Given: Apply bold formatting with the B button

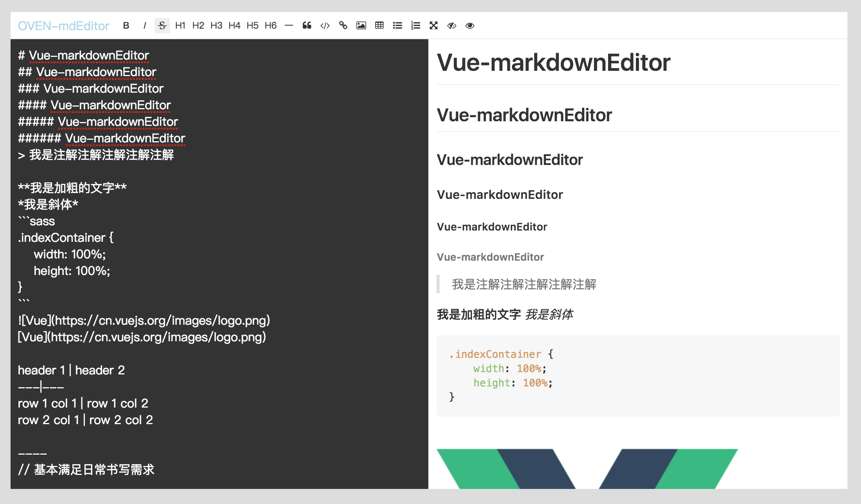Looking at the screenshot, I should click(126, 25).
